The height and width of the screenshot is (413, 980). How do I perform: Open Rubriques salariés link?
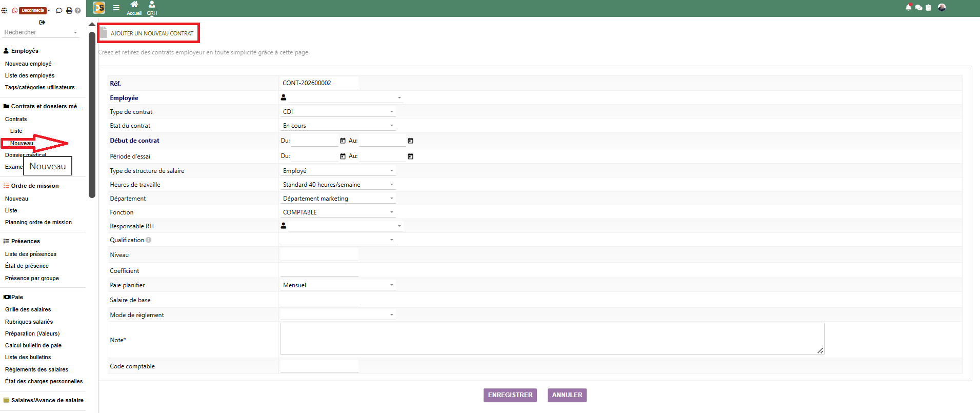tap(29, 322)
